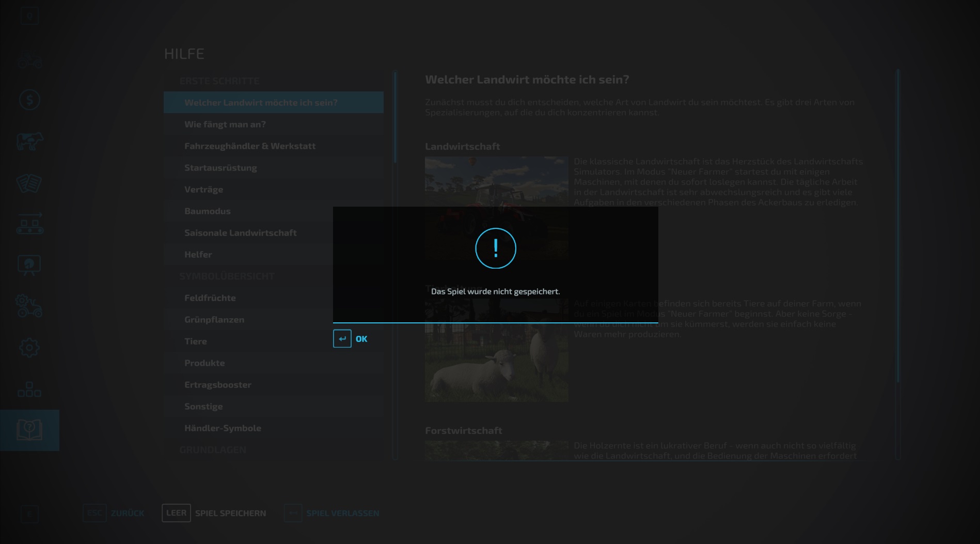
Task: Open the presentation board statistics icon
Action: click(29, 265)
